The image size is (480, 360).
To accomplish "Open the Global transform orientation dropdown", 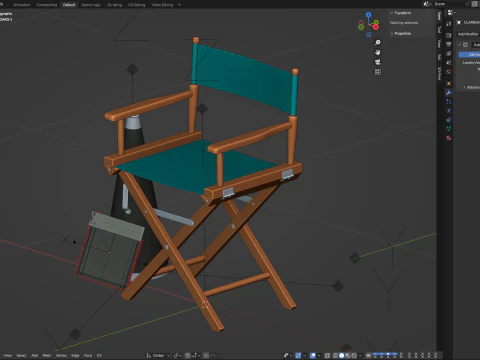I will (x=158, y=355).
